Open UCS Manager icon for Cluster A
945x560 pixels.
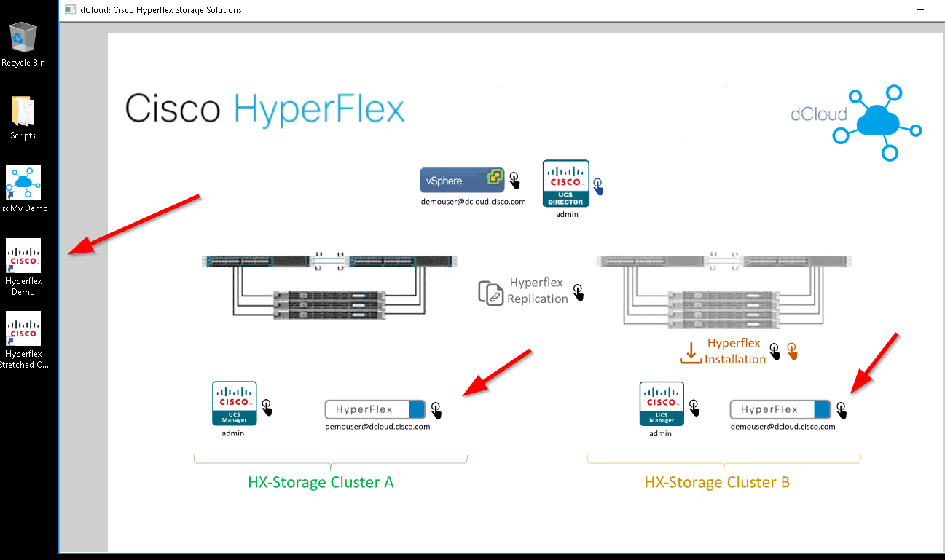click(x=235, y=403)
